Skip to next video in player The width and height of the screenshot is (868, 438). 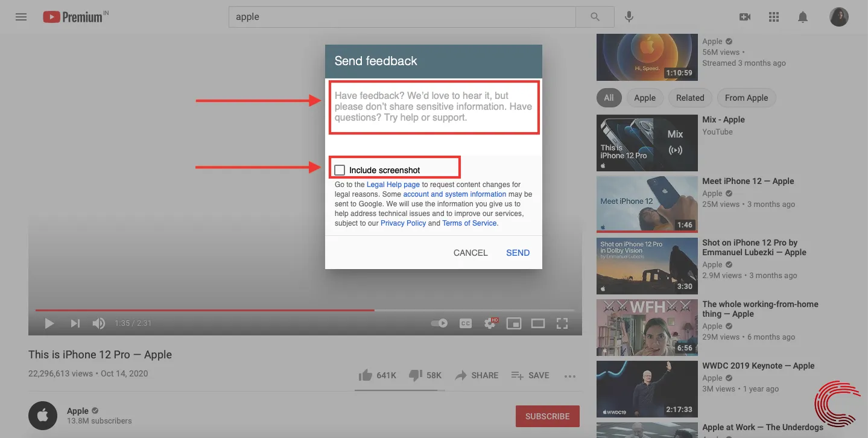[75, 323]
